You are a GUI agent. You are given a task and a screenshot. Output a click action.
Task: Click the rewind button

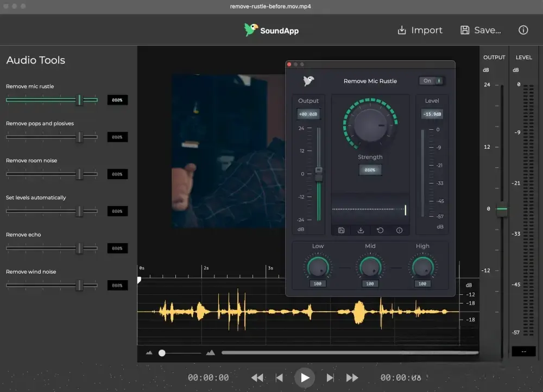(x=257, y=378)
